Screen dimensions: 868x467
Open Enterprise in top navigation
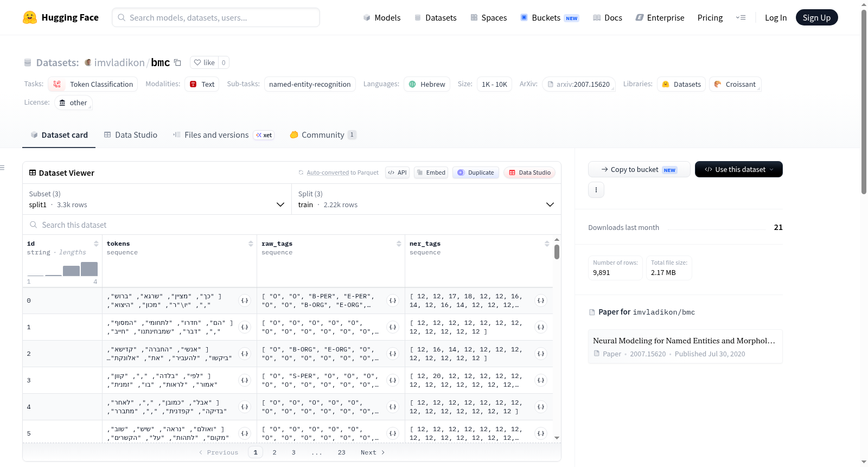[x=660, y=17]
